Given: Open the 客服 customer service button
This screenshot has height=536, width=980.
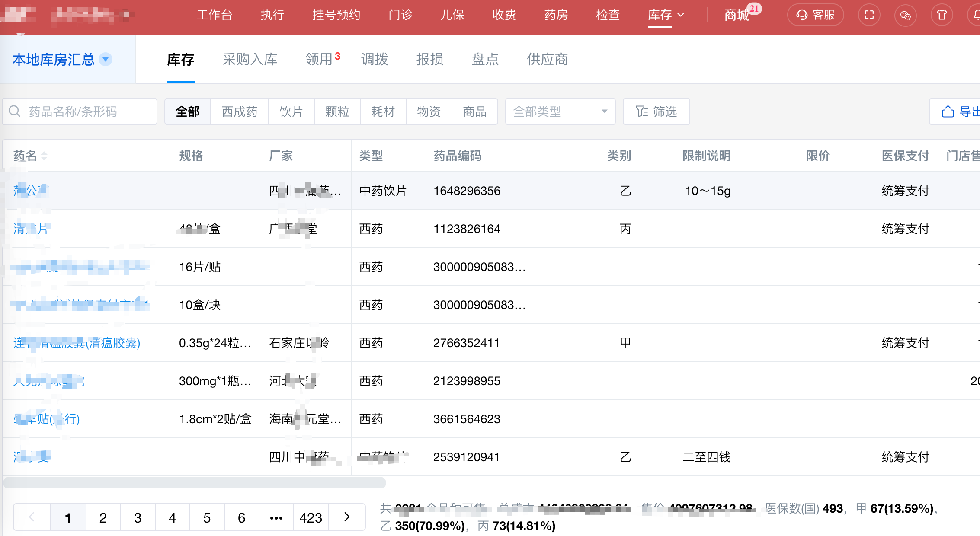Looking at the screenshot, I should (815, 15).
